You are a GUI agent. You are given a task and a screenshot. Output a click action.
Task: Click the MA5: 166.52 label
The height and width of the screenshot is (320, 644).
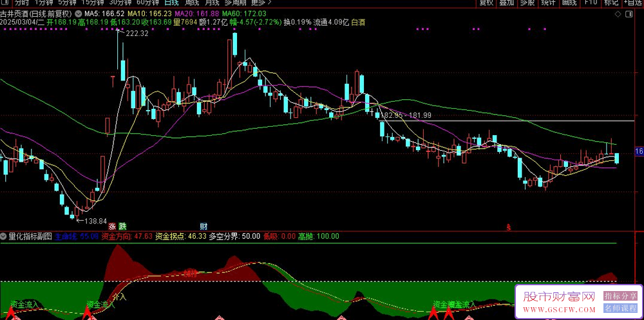point(104,14)
